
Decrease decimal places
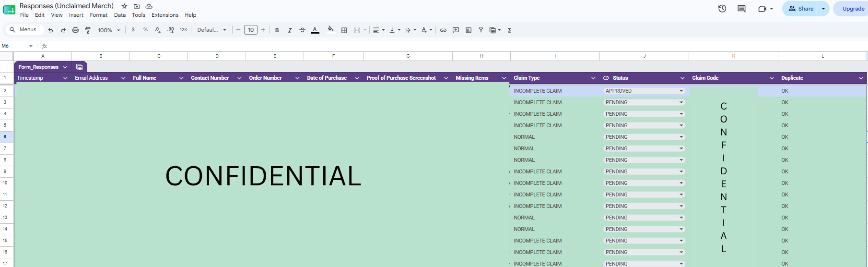(158, 30)
